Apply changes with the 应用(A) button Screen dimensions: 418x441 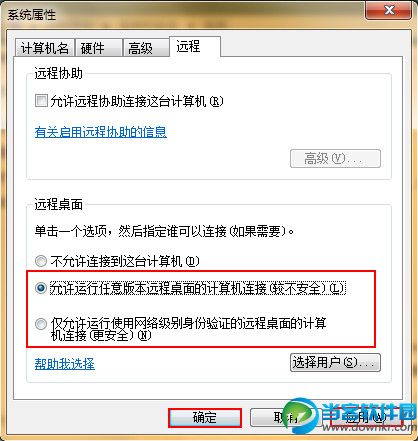tap(366, 418)
